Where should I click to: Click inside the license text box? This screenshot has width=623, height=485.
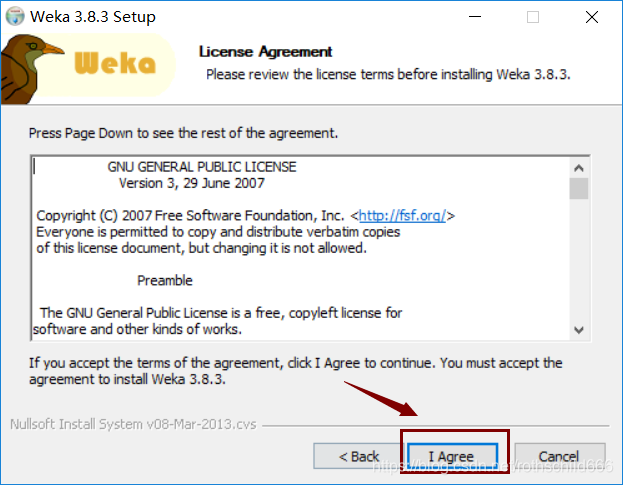(300, 290)
